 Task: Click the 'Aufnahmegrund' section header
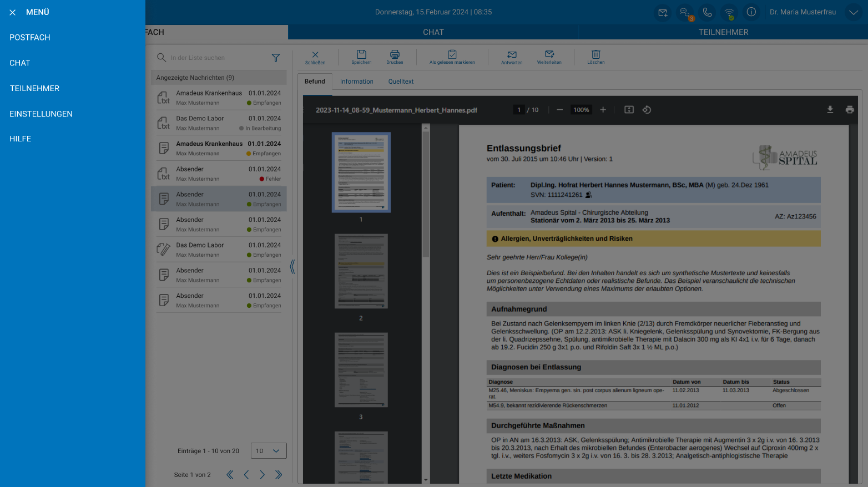coord(653,309)
